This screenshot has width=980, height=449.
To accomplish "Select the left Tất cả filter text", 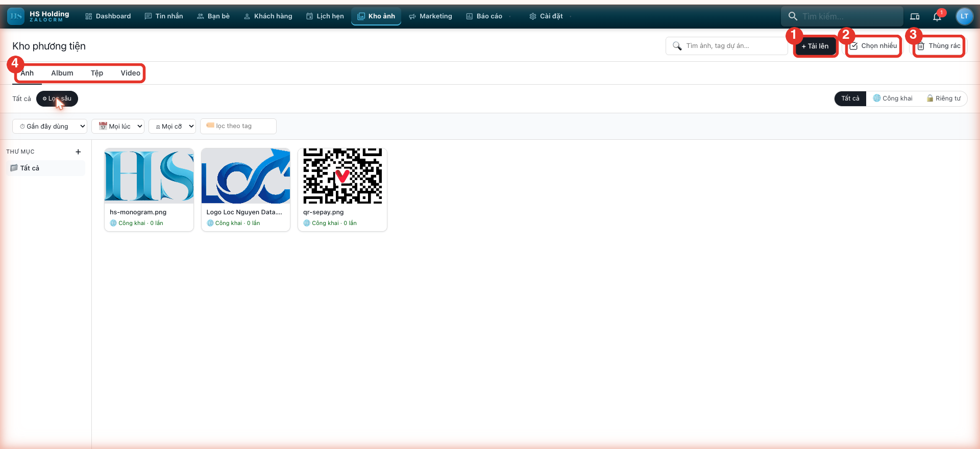I will tap(21, 99).
